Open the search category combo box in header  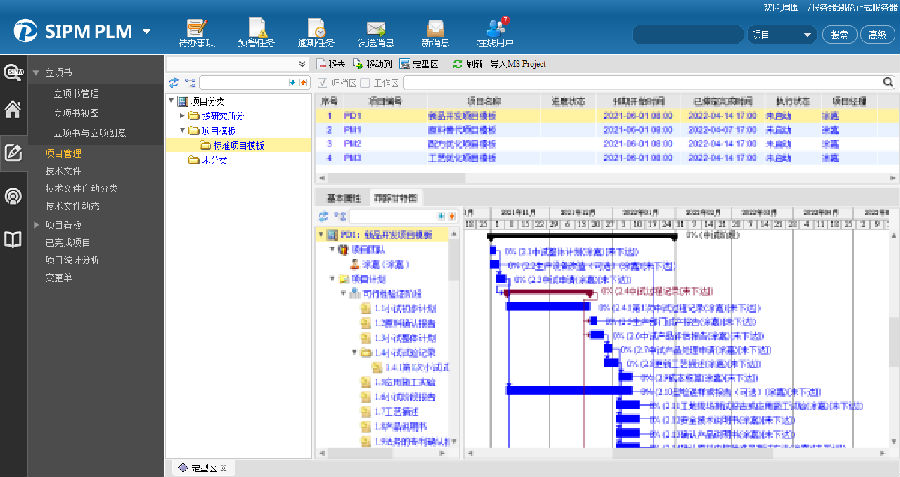coord(781,34)
